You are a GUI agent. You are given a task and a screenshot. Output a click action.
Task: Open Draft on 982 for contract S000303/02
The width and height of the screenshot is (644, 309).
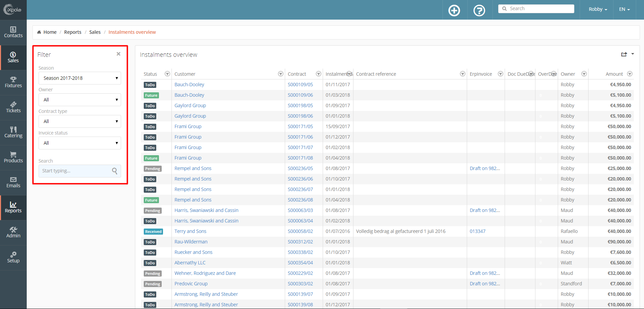point(485,284)
